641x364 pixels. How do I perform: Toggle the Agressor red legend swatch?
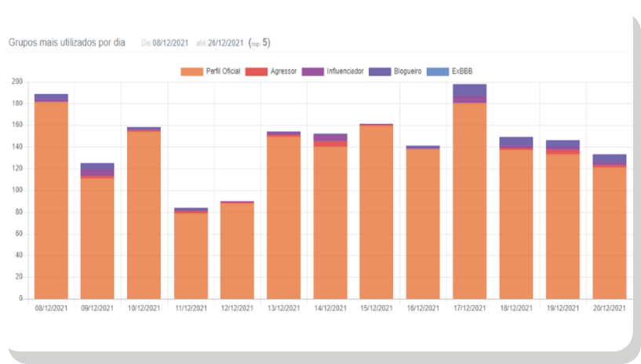[x=257, y=71]
